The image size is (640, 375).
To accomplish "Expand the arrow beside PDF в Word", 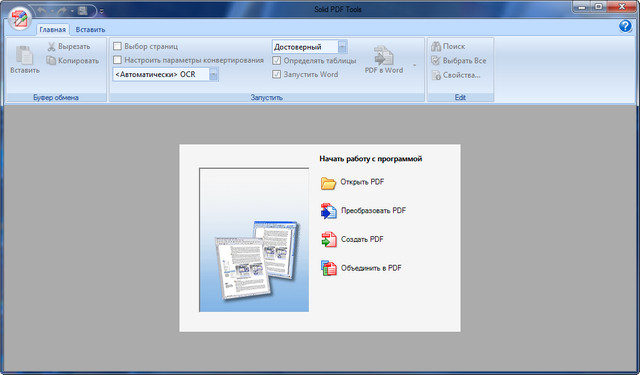I will click(414, 65).
